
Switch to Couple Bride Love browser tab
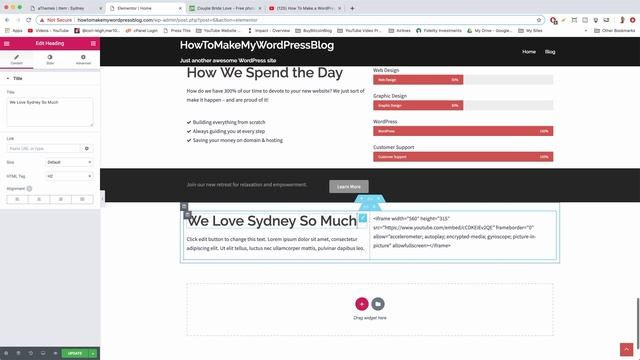(x=225, y=8)
